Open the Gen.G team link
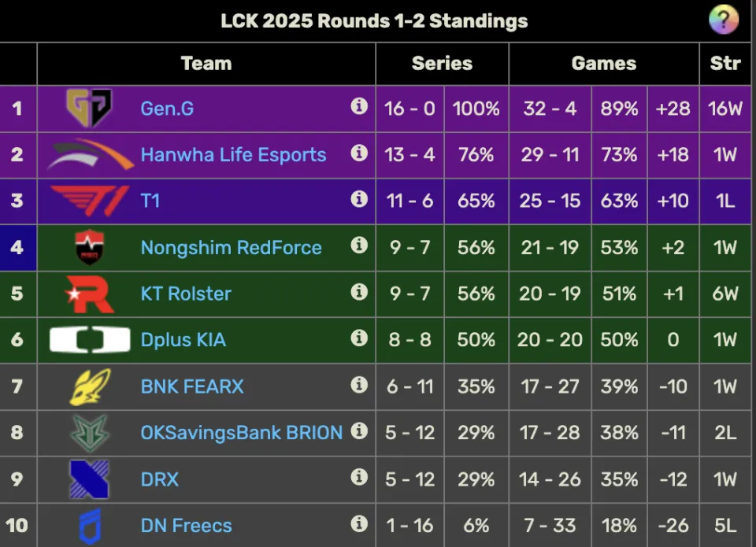 167,109
